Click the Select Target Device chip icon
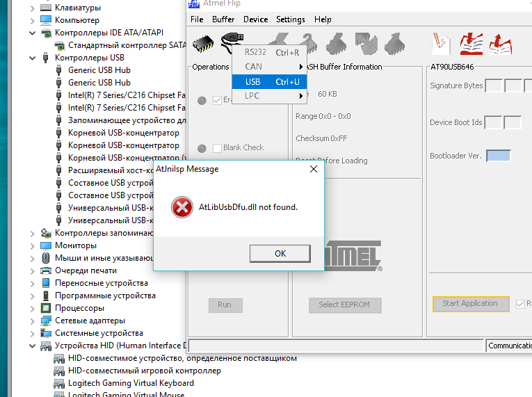This screenshot has height=397, width=532. pyautogui.click(x=203, y=44)
